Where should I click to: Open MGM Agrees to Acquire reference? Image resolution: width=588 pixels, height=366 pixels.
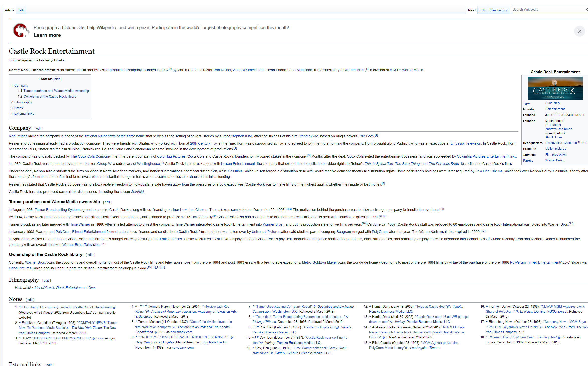tap(413, 345)
